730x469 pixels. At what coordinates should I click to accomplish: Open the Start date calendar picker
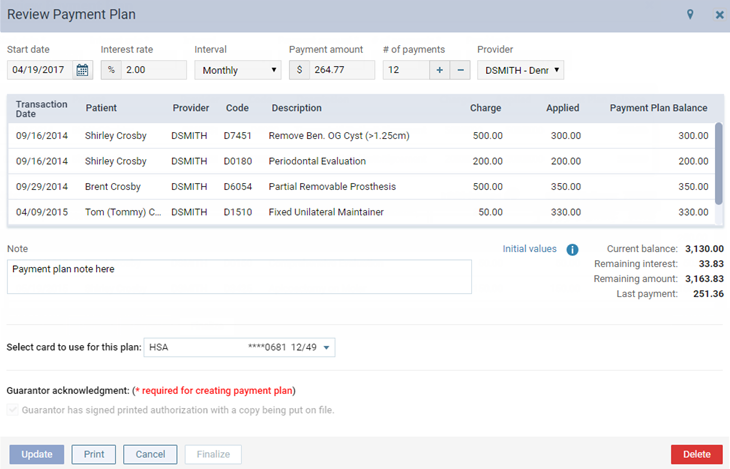coord(83,70)
